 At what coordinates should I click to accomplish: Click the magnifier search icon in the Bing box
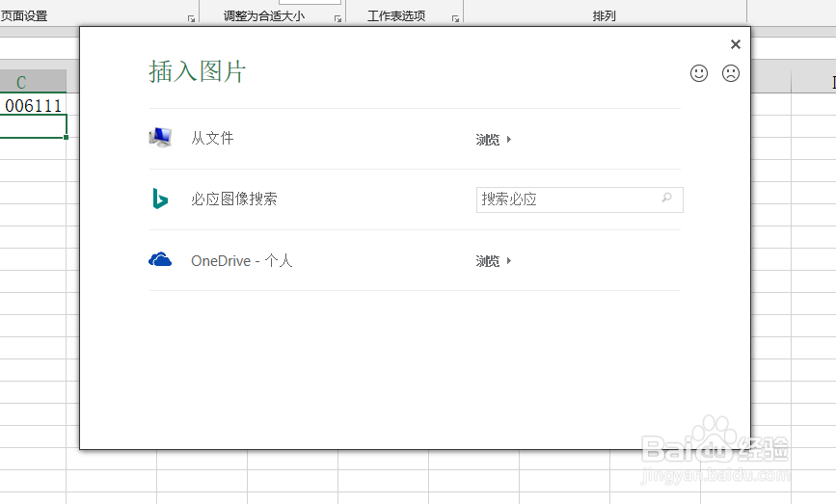coord(666,199)
